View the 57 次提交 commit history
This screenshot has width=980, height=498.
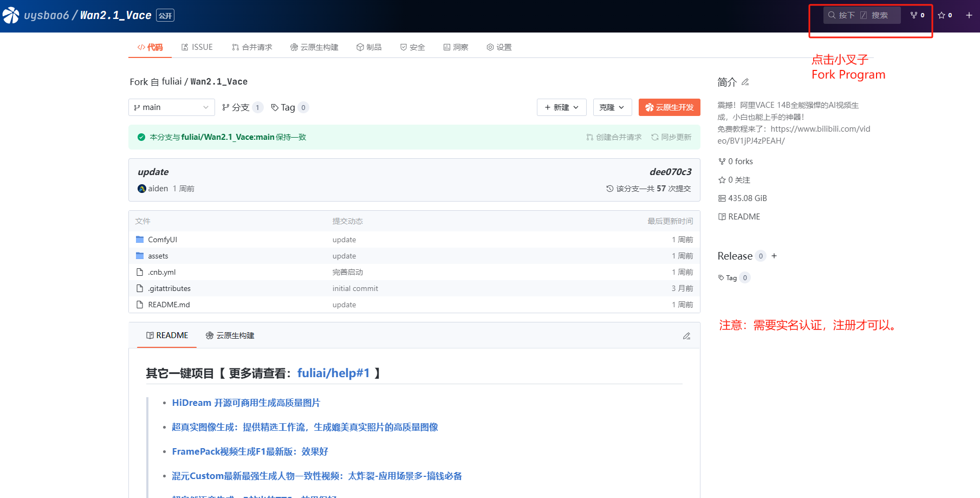[648, 189]
